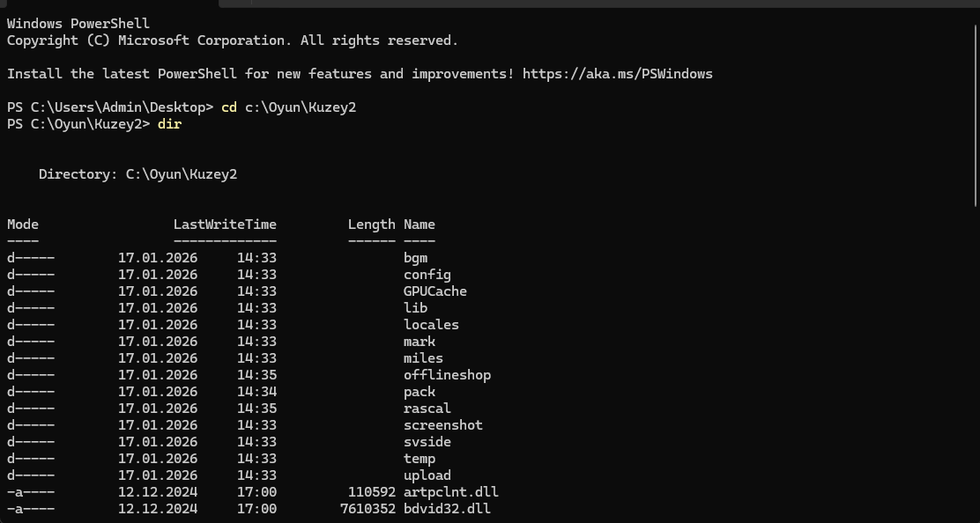This screenshot has height=523, width=980.
Task: Click the 'Mode' column header
Action: (x=23, y=225)
